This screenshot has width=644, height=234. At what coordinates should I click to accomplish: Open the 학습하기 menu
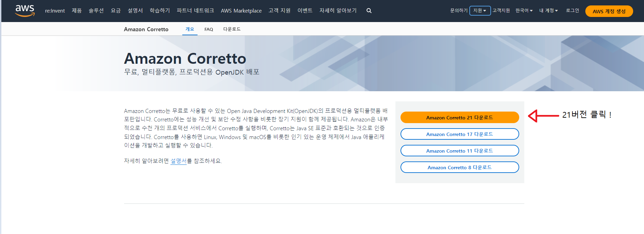pos(160,11)
